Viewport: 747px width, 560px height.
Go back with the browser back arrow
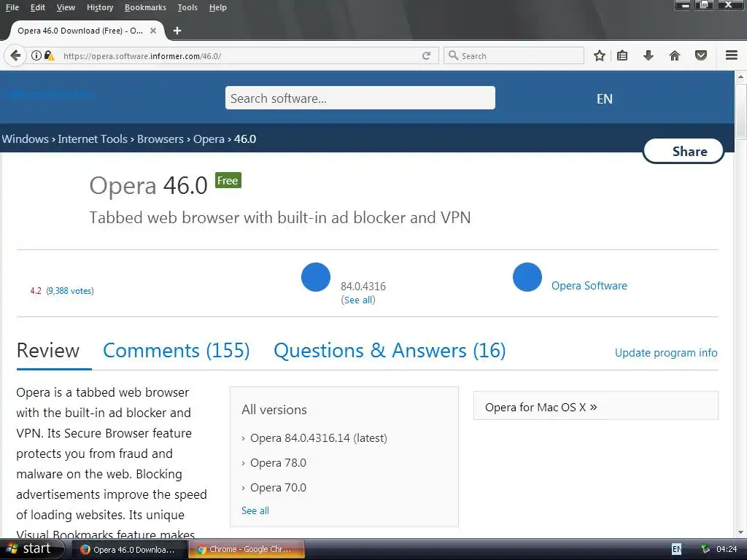click(x=15, y=55)
